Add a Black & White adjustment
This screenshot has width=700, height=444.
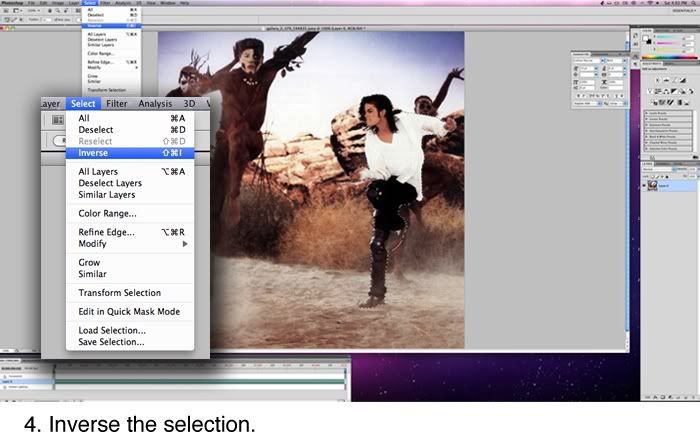(674, 91)
